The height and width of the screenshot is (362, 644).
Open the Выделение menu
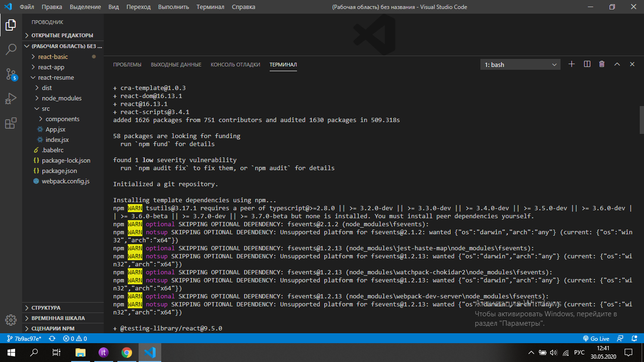pos(85,7)
